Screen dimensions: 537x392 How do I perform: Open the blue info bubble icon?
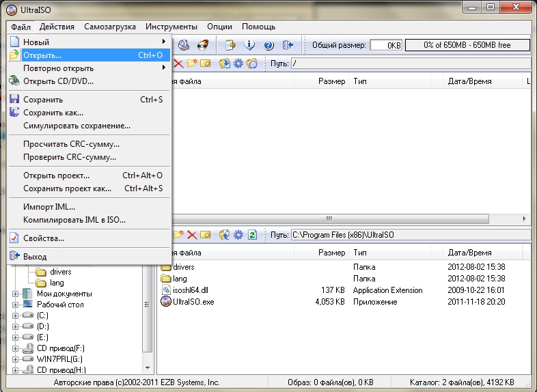coord(249,45)
